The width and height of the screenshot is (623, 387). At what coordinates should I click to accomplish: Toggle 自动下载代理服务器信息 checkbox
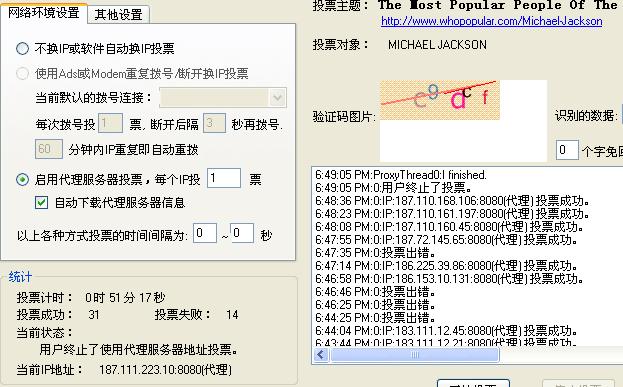click(x=41, y=203)
